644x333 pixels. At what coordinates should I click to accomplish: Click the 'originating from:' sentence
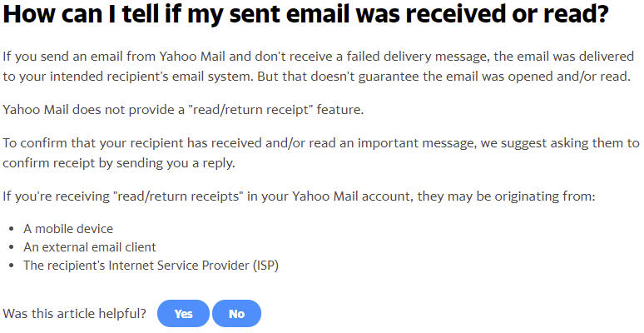click(x=299, y=196)
